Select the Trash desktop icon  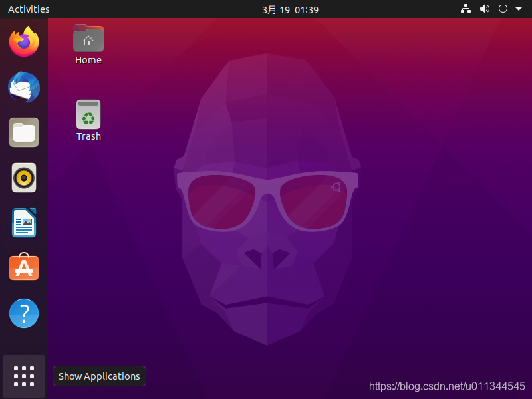pos(88,120)
